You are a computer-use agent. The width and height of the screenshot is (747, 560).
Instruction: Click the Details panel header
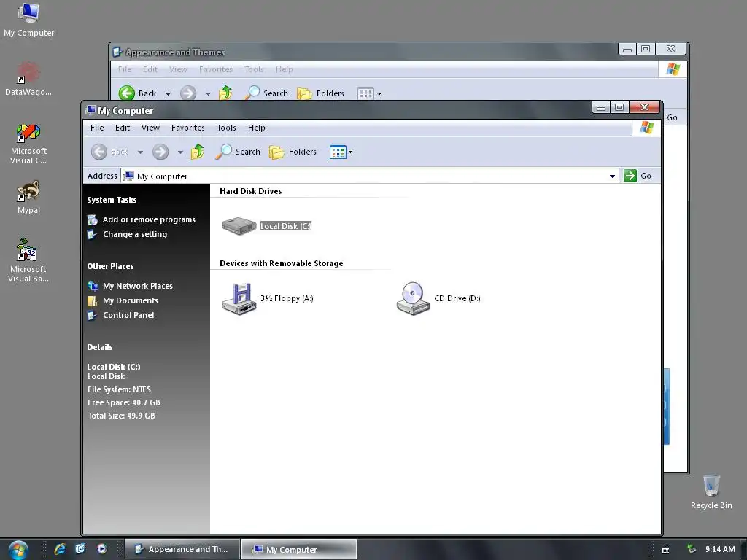(100, 347)
